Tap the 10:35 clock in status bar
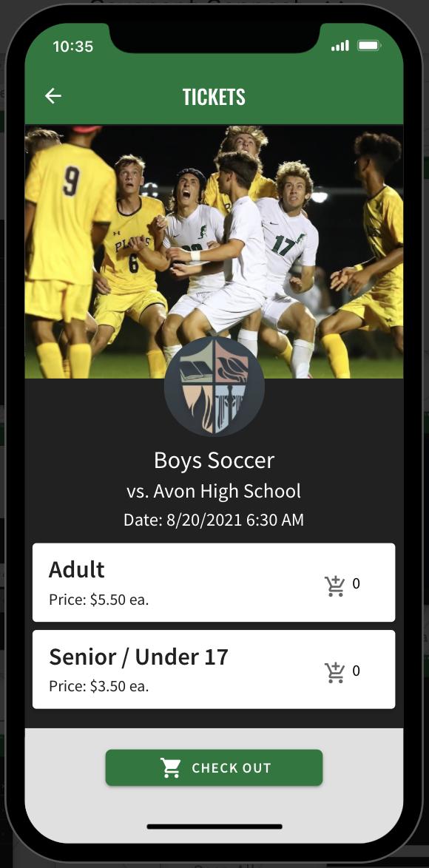The image size is (429, 868). coord(73,46)
